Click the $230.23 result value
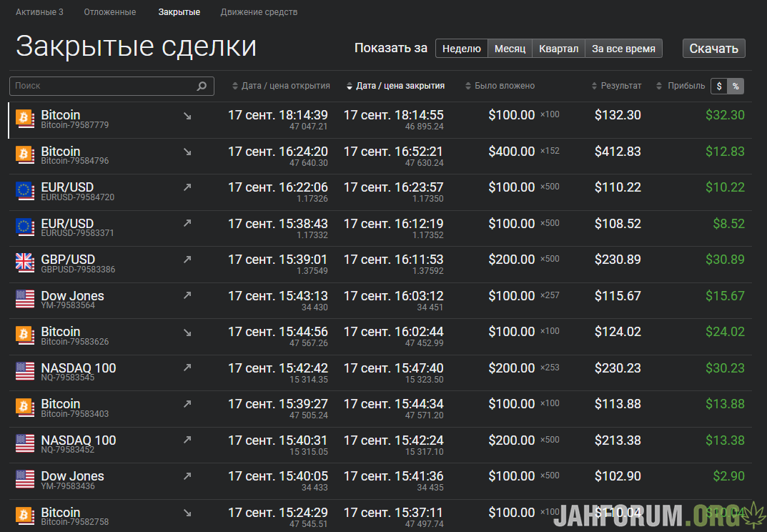 click(618, 368)
